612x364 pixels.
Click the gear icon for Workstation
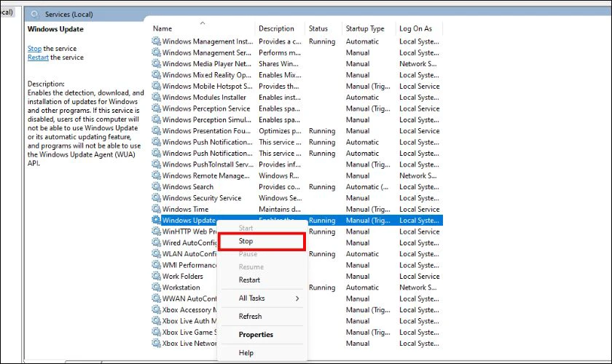point(156,287)
